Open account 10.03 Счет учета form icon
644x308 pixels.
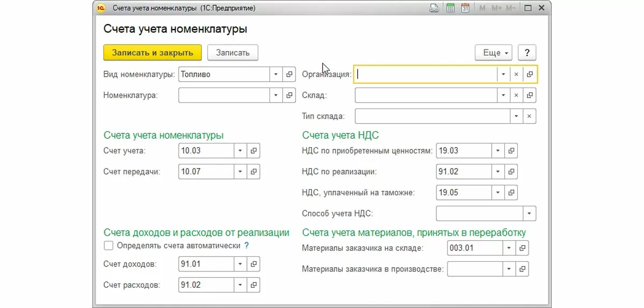pyautogui.click(x=254, y=151)
